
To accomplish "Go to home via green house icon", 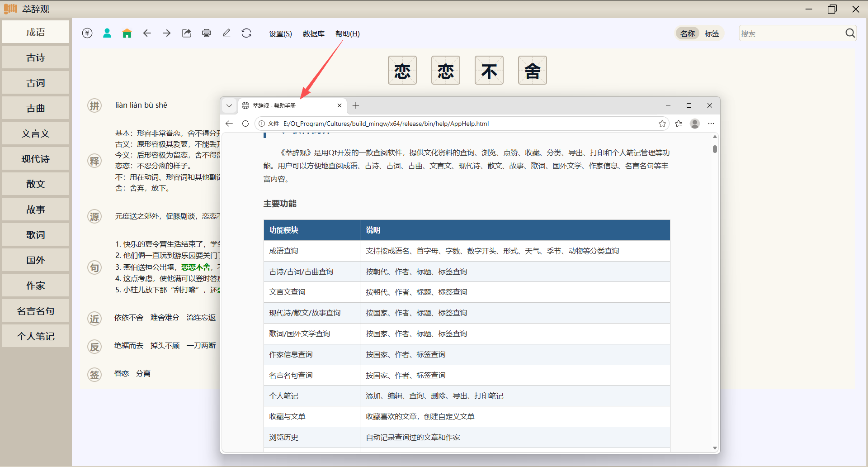I will point(127,33).
